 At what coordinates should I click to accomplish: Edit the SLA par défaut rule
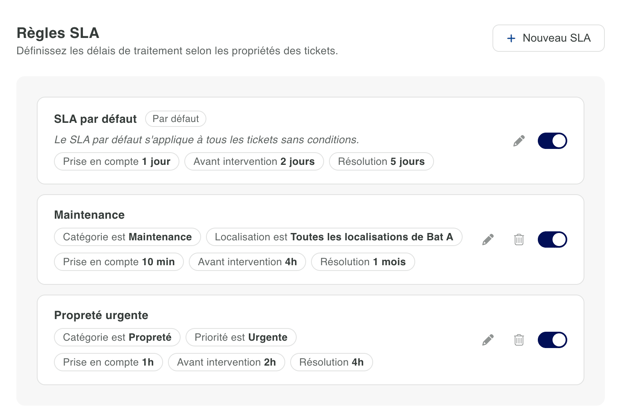[x=519, y=141]
